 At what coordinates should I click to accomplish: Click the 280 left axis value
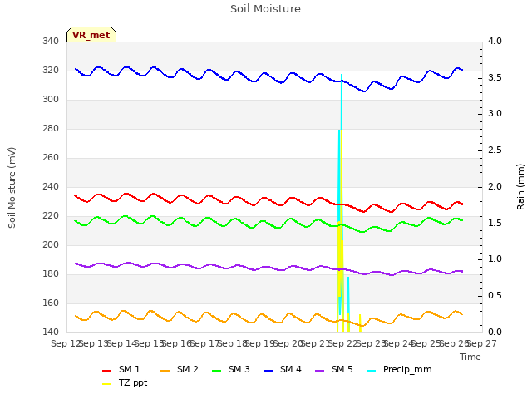tap(51, 128)
